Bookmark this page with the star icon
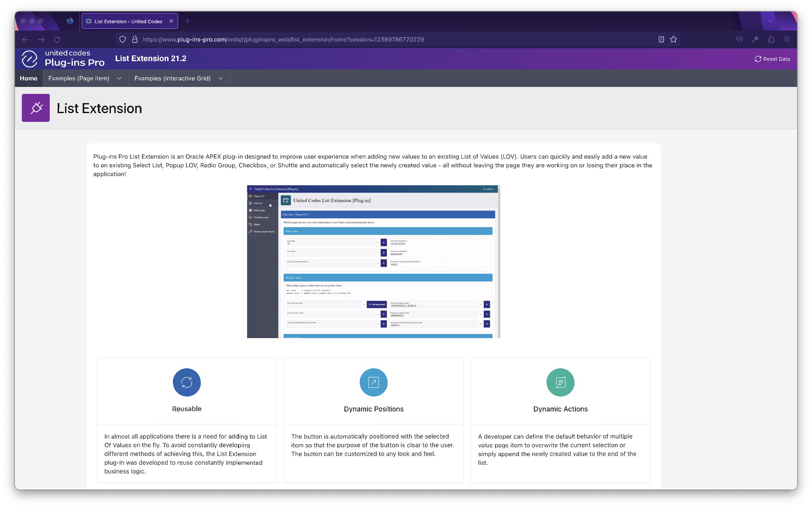Viewport: 812px width, 508px height. [674, 39]
